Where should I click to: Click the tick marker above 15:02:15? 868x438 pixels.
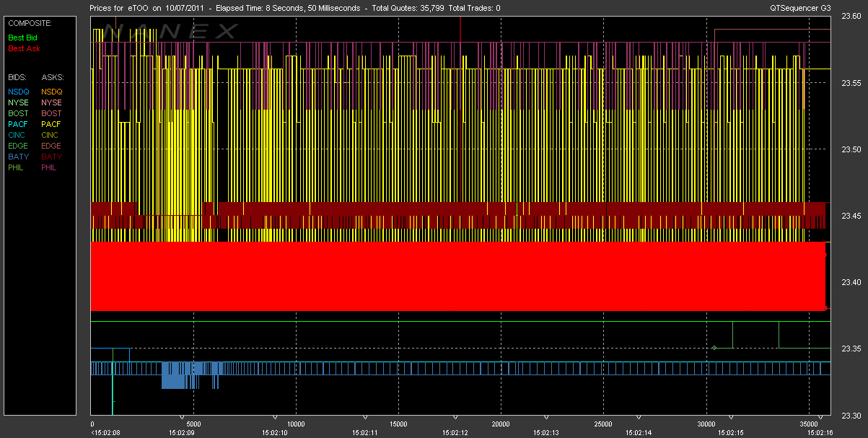(729, 416)
